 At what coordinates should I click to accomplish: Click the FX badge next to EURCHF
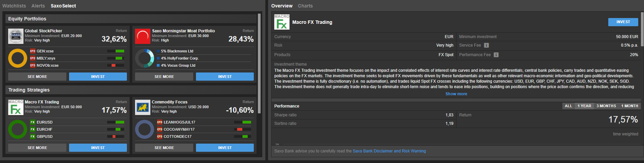(33, 129)
